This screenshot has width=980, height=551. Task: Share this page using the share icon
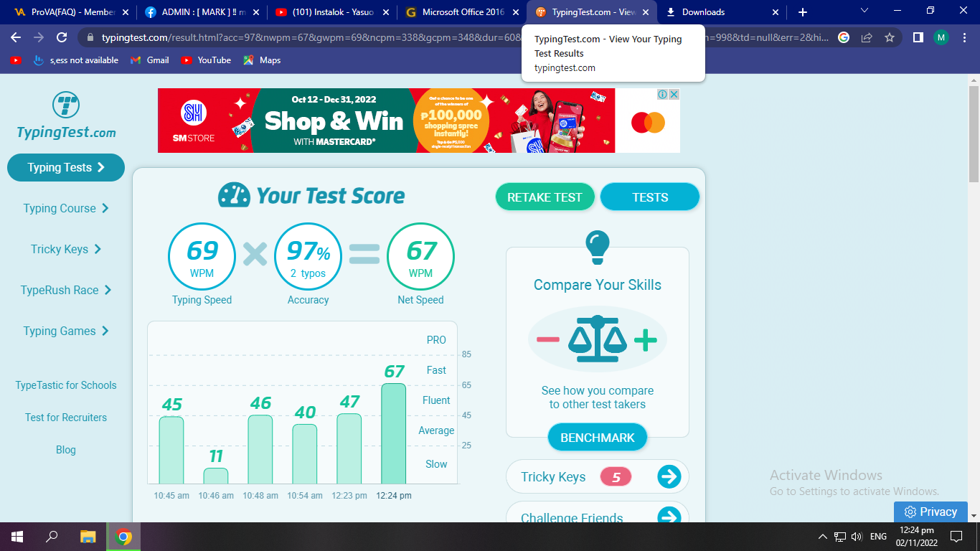pyautogui.click(x=867, y=37)
